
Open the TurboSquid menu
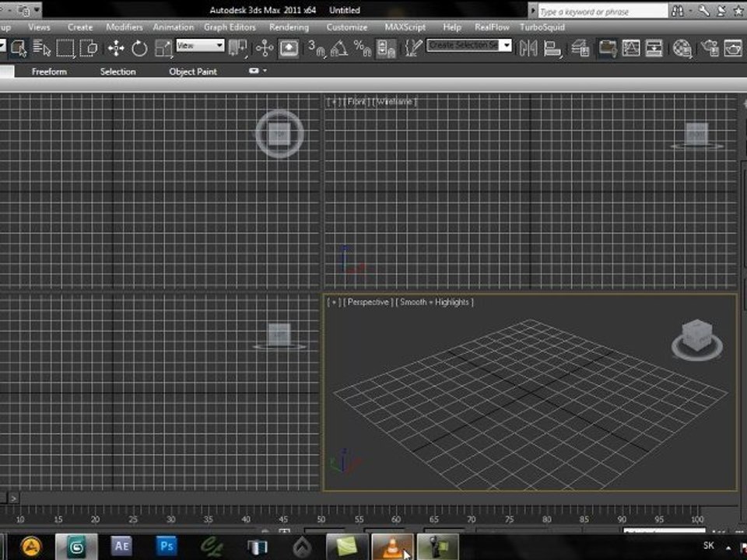[x=542, y=27]
